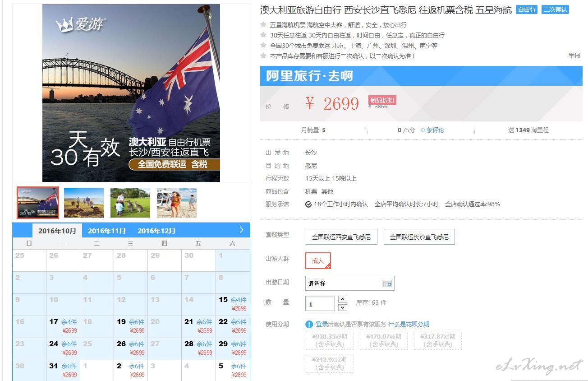588x381 pixels.
Task: Click the star bullet beside 本产品库存需要
Action: click(263, 56)
